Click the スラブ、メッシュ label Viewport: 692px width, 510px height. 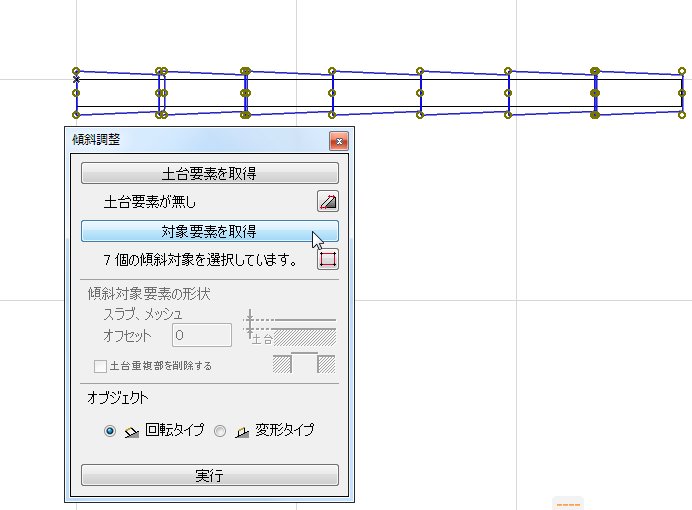[143, 314]
